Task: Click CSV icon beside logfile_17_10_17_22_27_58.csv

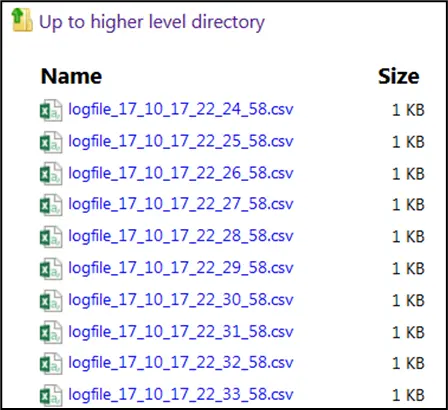Action: (x=51, y=205)
